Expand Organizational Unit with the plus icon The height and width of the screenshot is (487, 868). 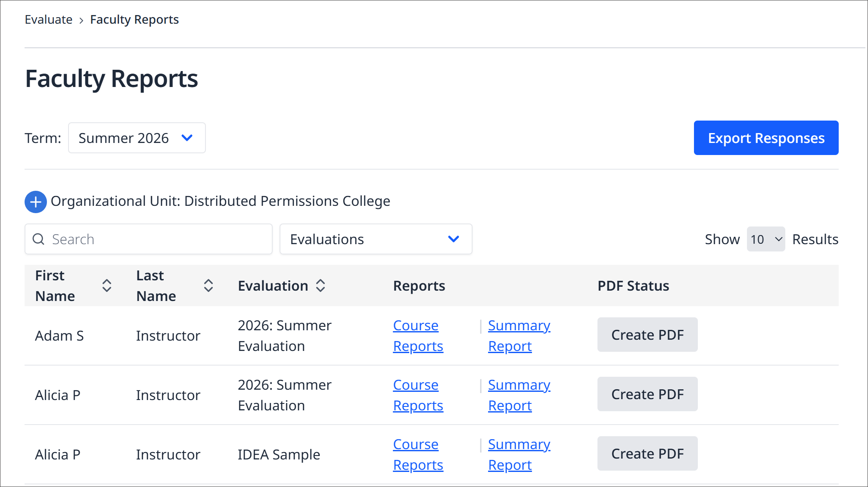coord(36,202)
